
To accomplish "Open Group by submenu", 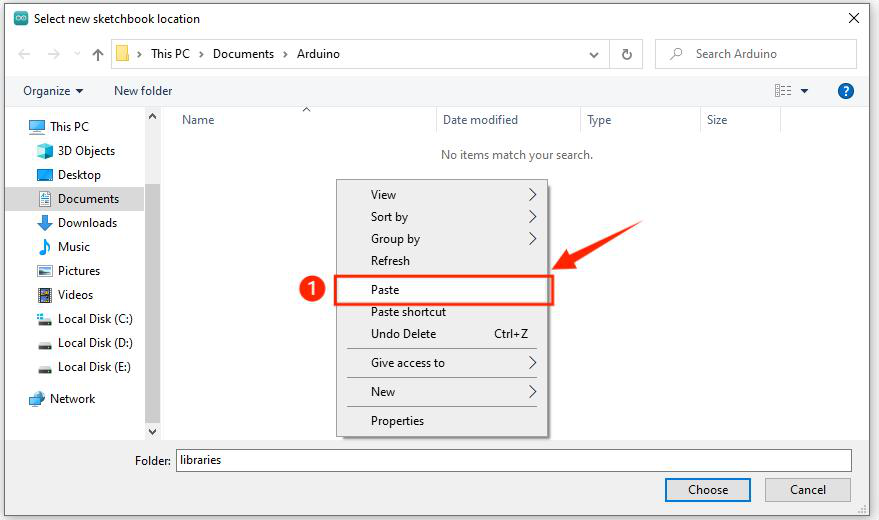I will click(442, 239).
